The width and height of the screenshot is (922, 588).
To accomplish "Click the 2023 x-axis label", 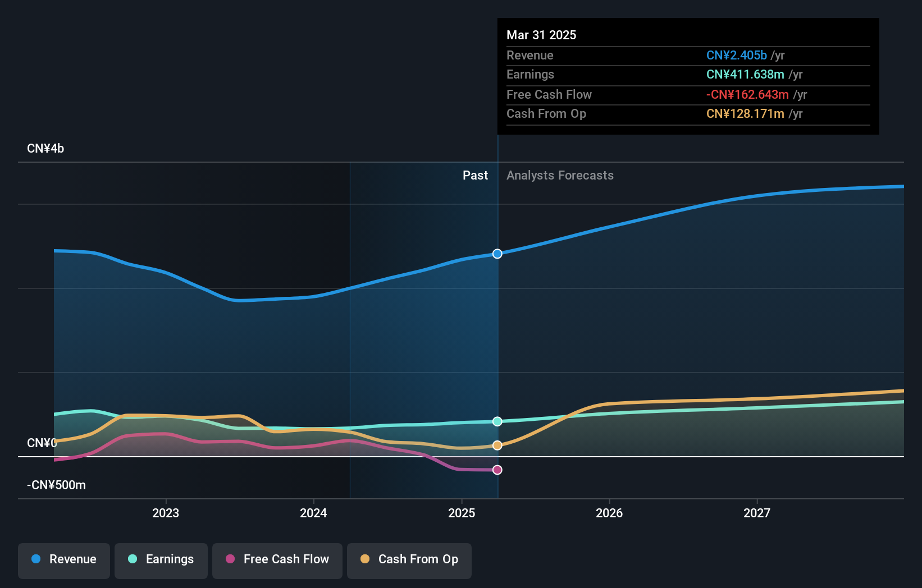I will tap(166, 513).
